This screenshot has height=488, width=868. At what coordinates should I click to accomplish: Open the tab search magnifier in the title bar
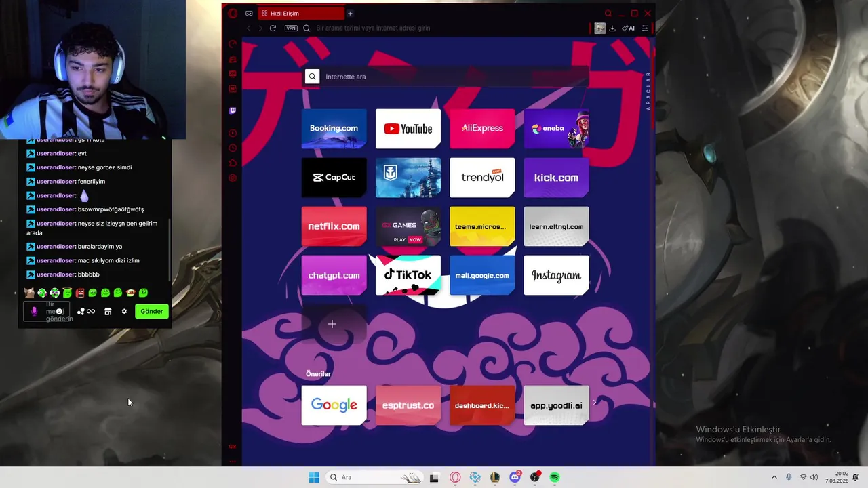[608, 13]
